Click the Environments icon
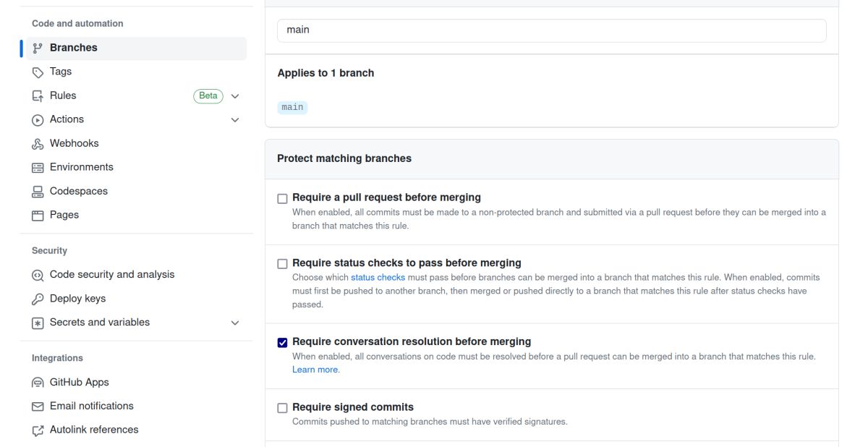The width and height of the screenshot is (868, 447). click(x=38, y=168)
